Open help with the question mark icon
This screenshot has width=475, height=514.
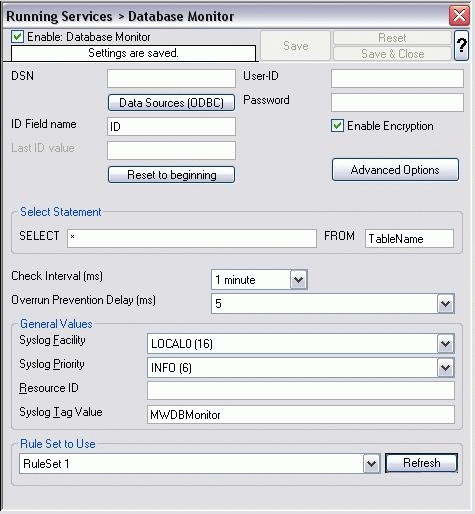[x=461, y=45]
